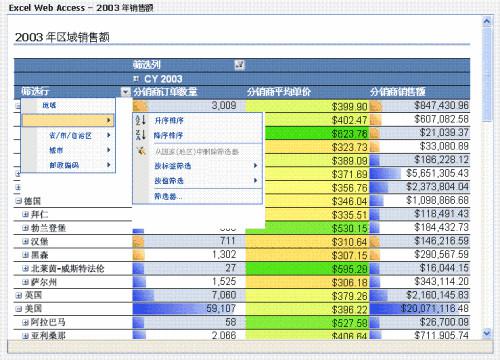Expand the 阿拉巴马 row
Image resolution: width=500 pixels, height=360 pixels.
pos(25,322)
